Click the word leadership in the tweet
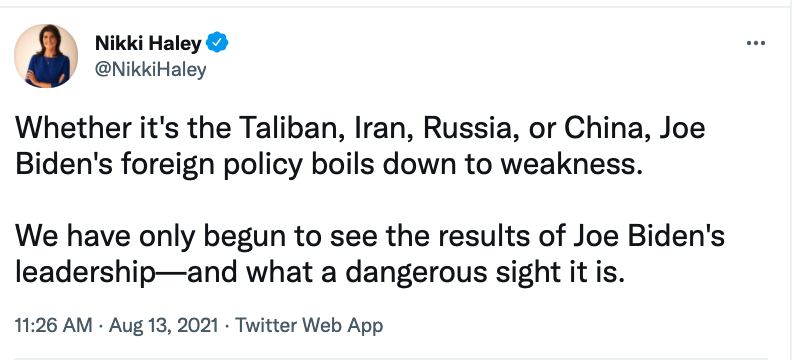This screenshot has width=794, height=360. [84, 274]
